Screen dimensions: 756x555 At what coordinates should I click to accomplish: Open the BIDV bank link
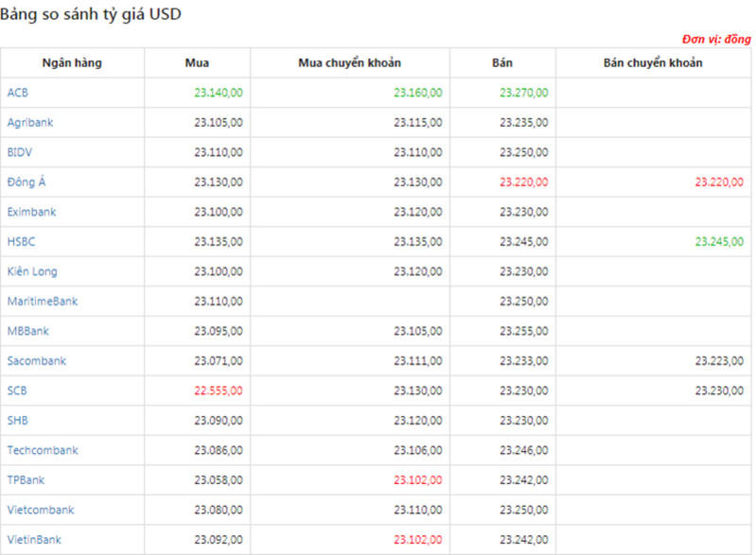(x=19, y=152)
